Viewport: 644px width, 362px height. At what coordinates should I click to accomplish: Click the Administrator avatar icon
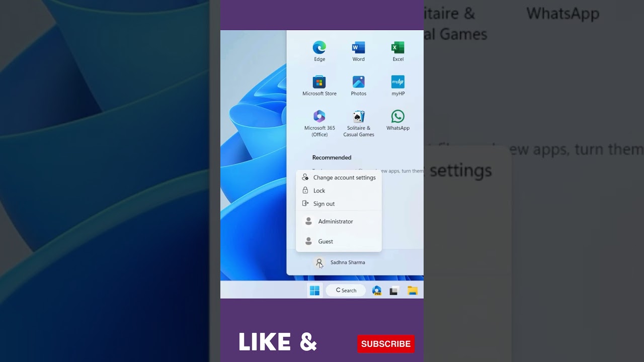(308, 221)
